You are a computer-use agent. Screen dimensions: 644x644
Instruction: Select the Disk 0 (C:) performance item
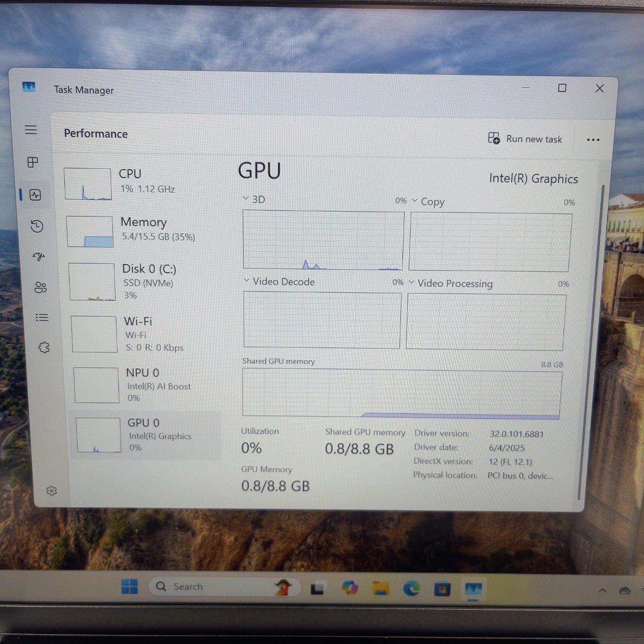click(x=145, y=282)
